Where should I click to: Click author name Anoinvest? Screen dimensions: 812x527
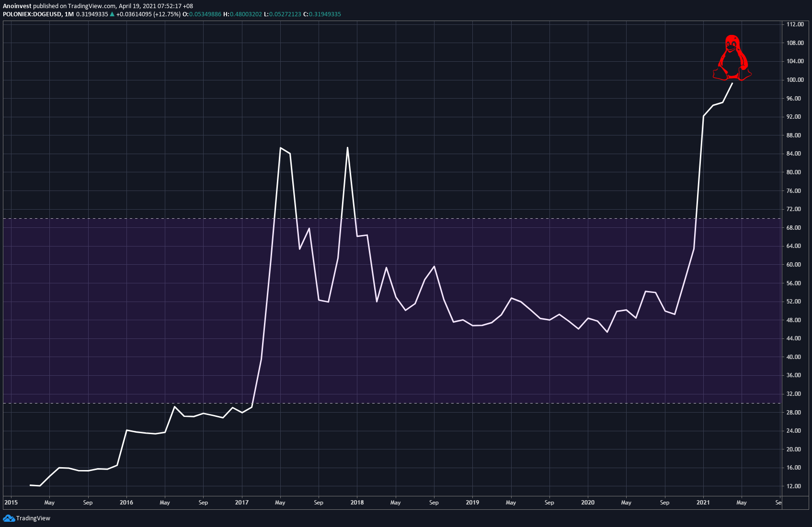17,6
